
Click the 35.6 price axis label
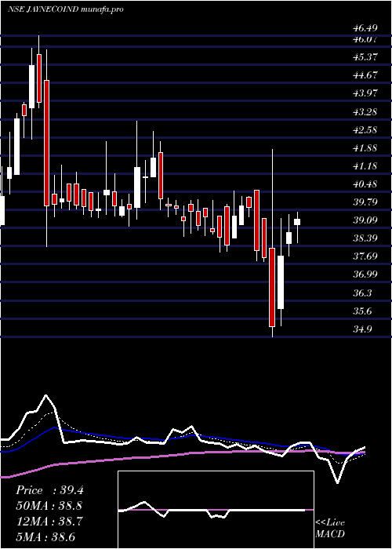[363, 311]
